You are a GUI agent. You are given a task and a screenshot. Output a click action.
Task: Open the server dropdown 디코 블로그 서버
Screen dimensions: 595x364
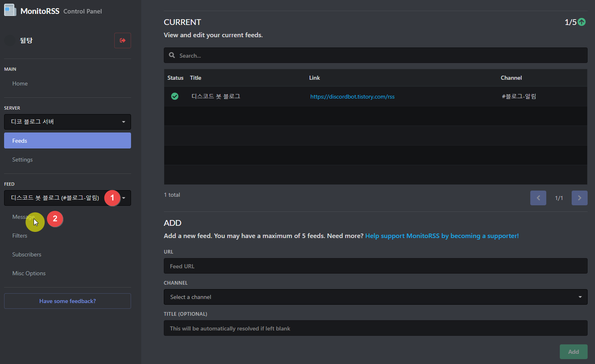68,122
